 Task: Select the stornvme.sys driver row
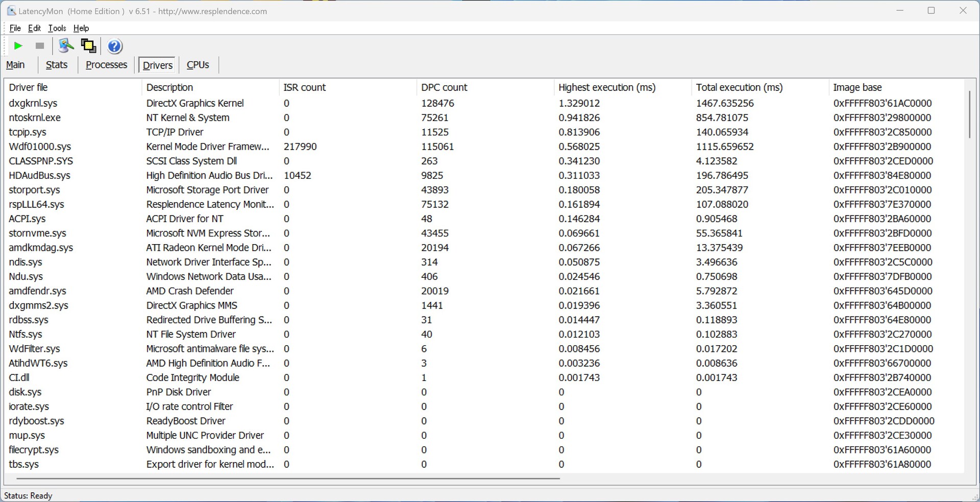click(484, 233)
